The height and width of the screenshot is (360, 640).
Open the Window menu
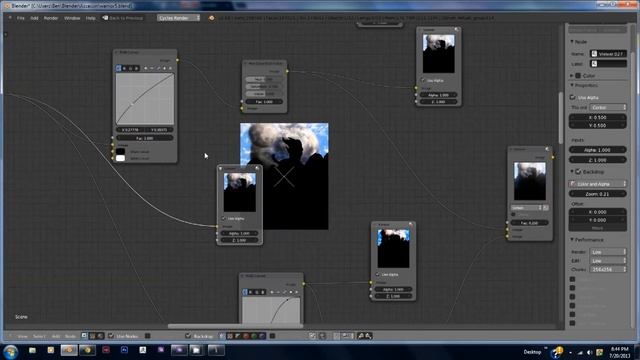(72, 18)
